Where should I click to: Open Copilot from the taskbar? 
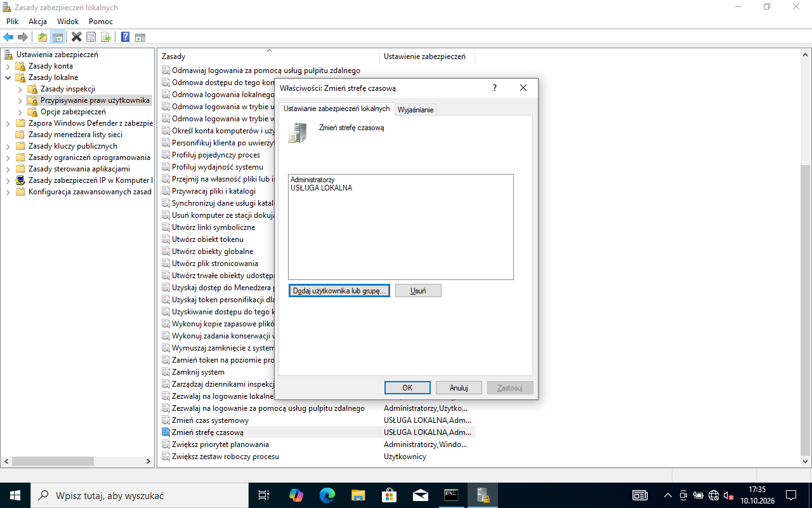(x=296, y=495)
